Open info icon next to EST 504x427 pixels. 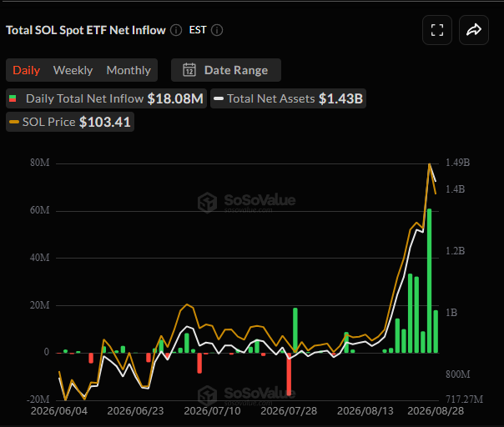point(217,30)
